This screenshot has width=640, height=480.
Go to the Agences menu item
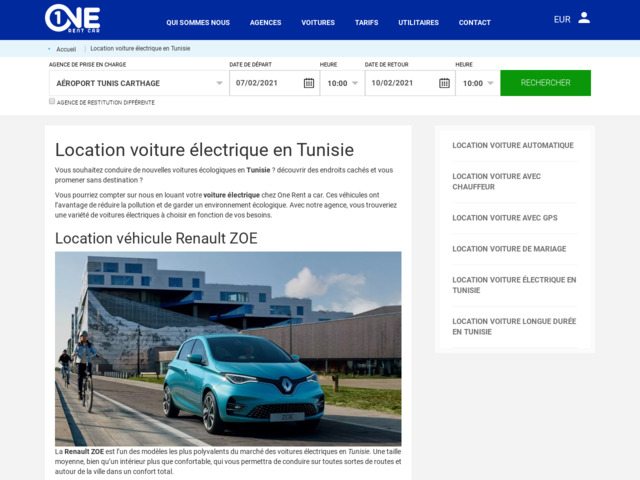pos(266,22)
